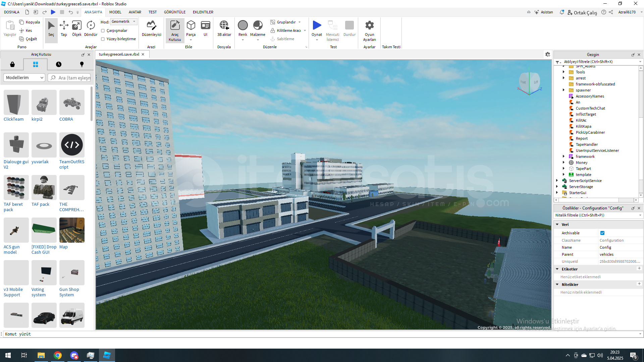Click the view orientation cube in viewport
The width and height of the screenshot is (644, 362).
pos(529,82)
